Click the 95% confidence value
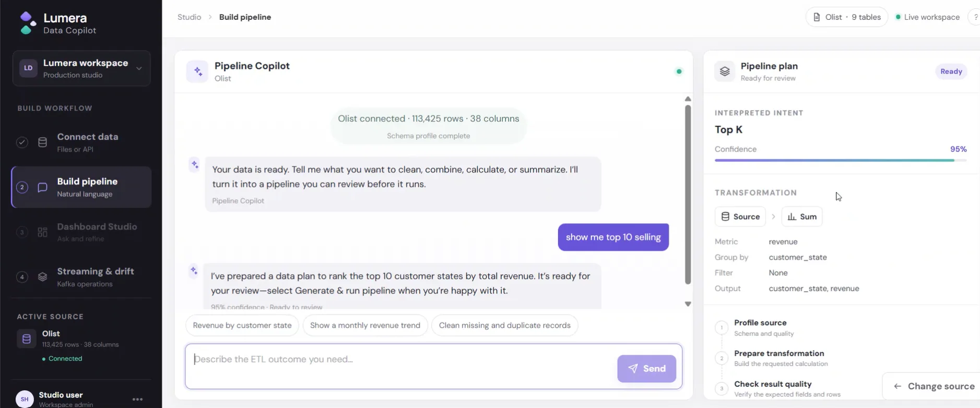Image resolution: width=980 pixels, height=408 pixels. pyautogui.click(x=958, y=149)
